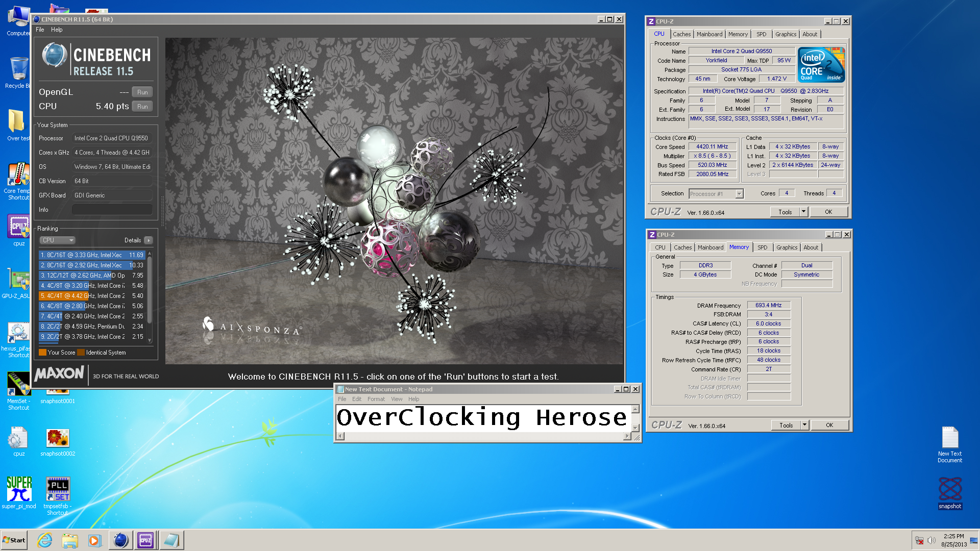
Task: Open New Text Document desktop icon
Action: click(950, 444)
